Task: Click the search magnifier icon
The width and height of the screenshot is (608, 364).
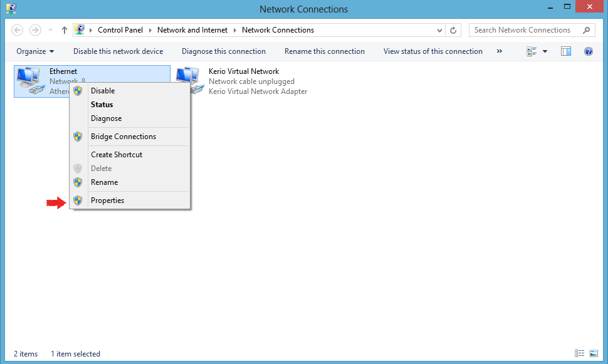Action: click(587, 30)
